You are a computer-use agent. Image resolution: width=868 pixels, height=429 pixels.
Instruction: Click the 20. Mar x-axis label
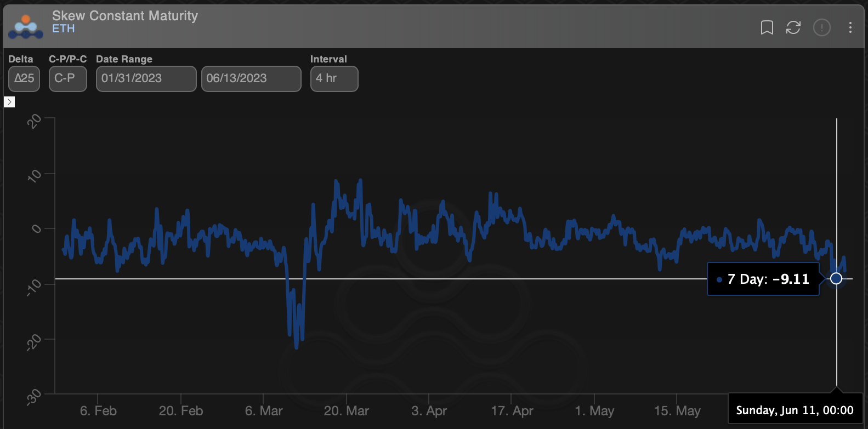pos(347,411)
